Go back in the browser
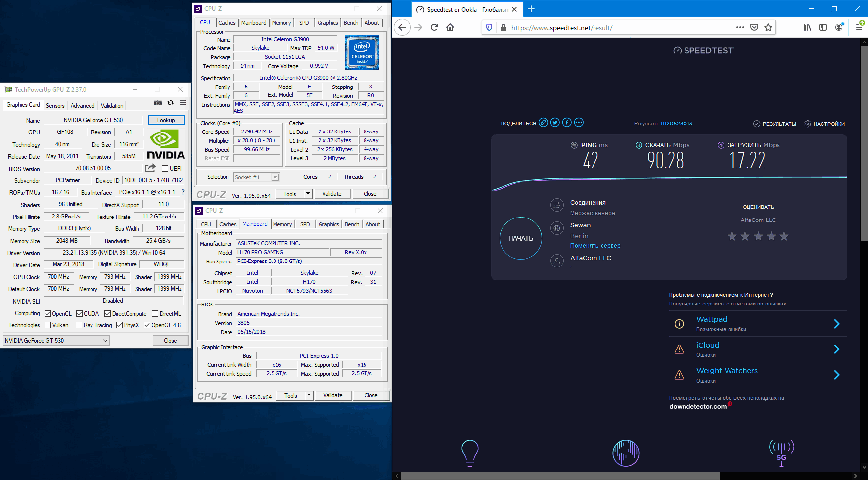 point(402,28)
